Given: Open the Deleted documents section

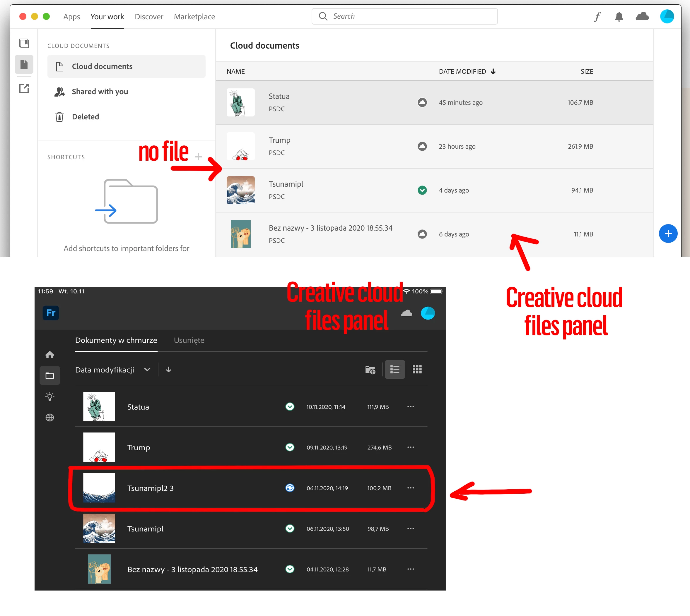Looking at the screenshot, I should 85,117.
